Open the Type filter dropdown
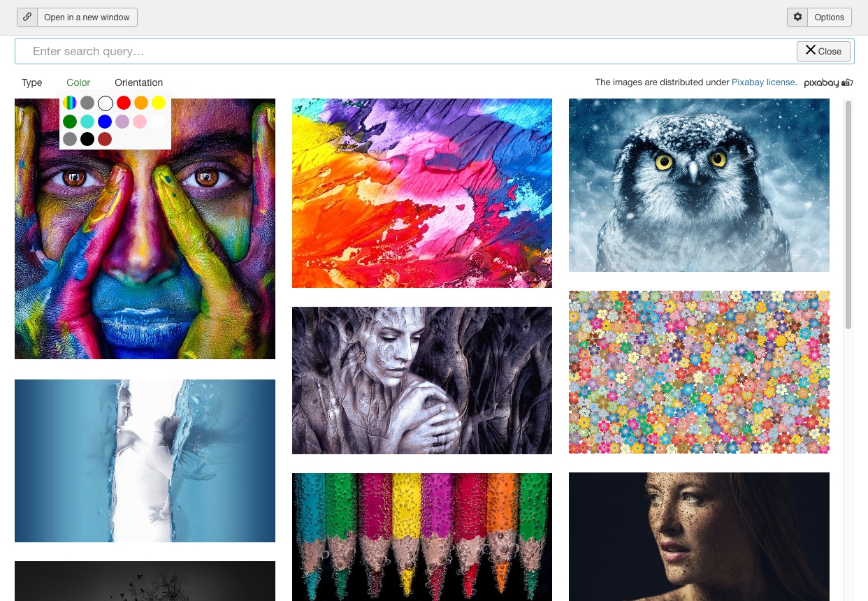The image size is (868, 601). (x=32, y=82)
